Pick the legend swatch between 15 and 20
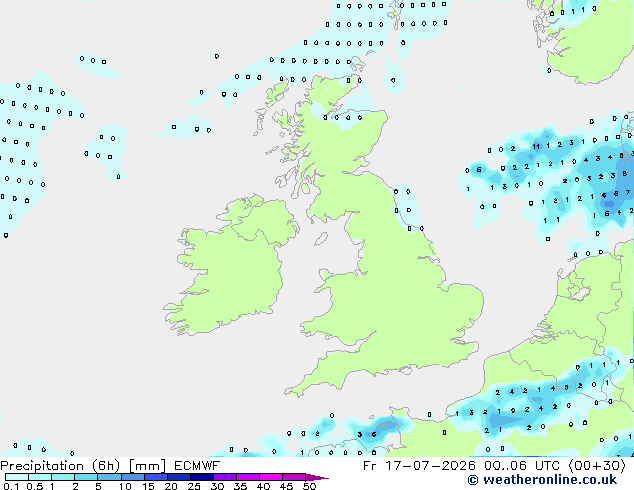Viewport: 634px width, 490px height. tap(156, 477)
